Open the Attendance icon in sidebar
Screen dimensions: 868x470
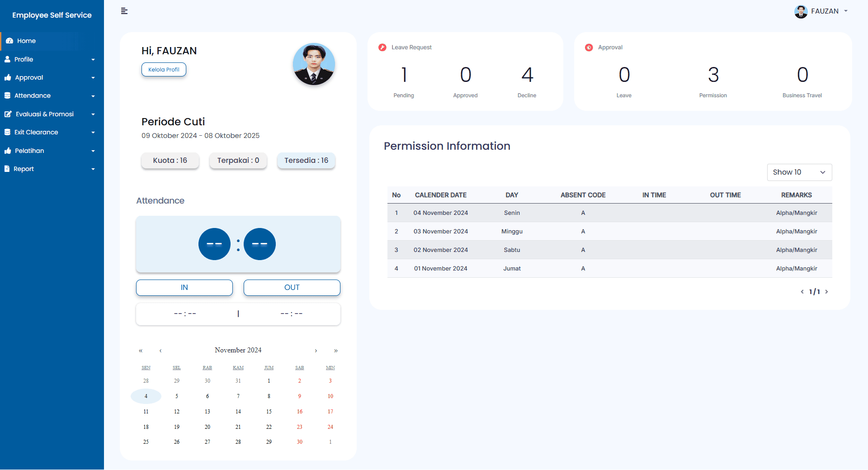click(x=8, y=95)
